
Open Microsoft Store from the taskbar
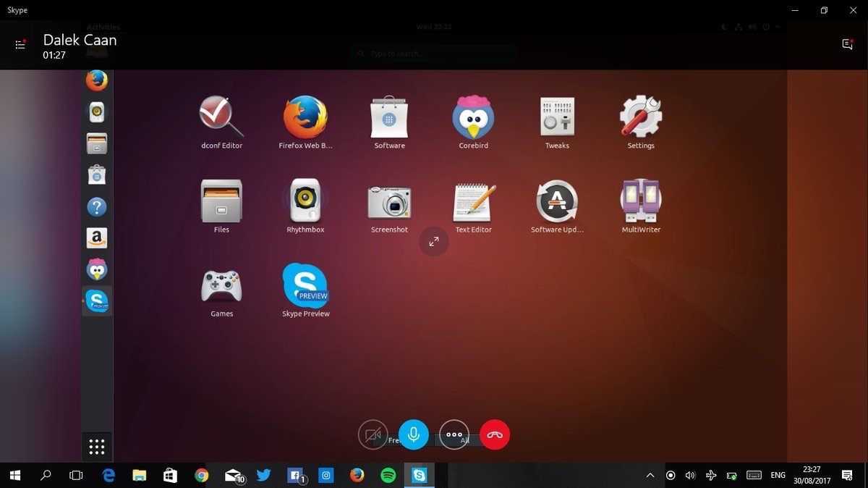171,475
